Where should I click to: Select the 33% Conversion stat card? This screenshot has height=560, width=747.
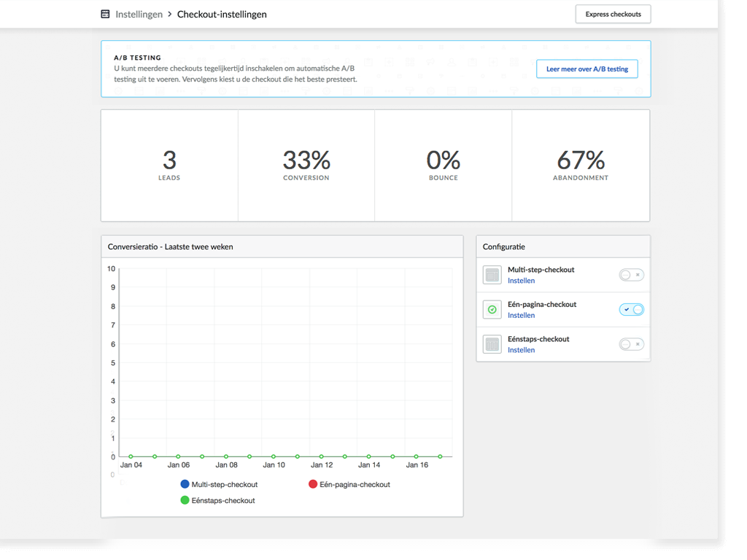click(306, 166)
